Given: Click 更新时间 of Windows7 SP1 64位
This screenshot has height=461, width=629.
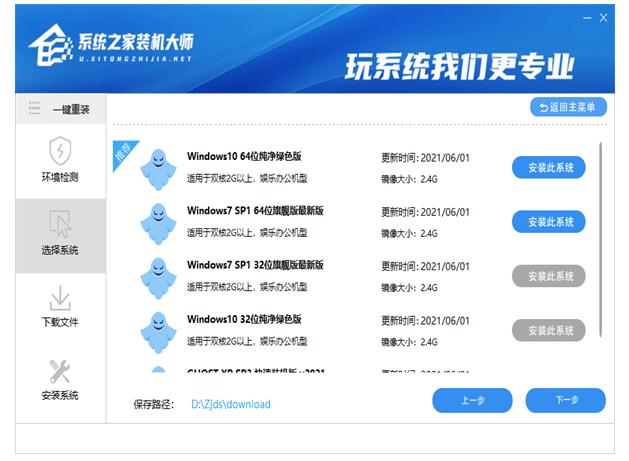Looking at the screenshot, I should click(425, 212).
